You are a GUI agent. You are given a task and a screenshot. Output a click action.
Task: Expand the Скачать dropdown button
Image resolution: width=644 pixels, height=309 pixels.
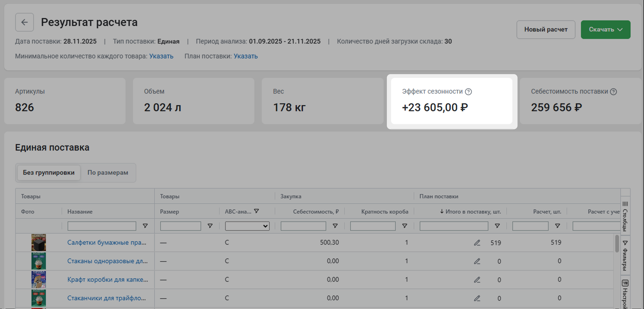[x=605, y=29]
